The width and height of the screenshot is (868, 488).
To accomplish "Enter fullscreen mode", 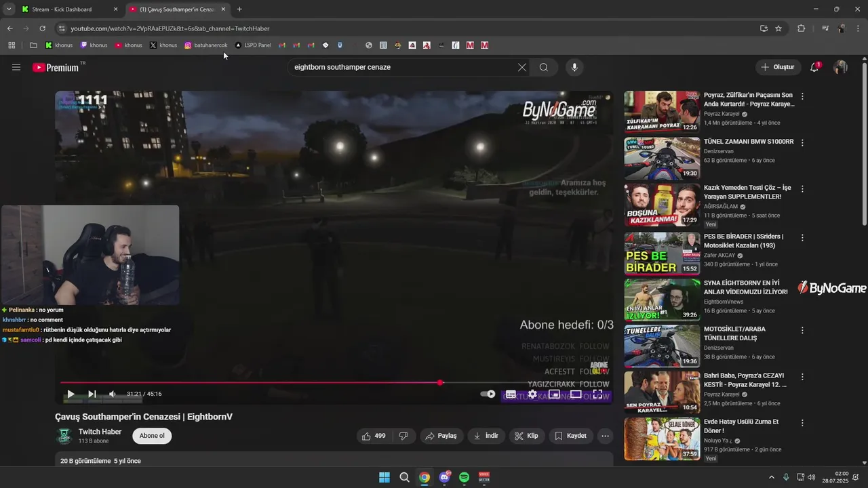I will [x=597, y=394].
